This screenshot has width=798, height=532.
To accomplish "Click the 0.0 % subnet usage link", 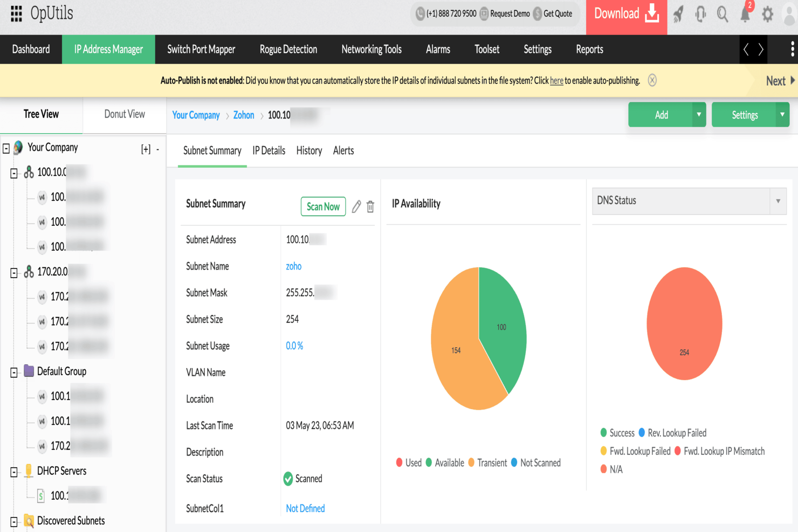I will coord(294,346).
